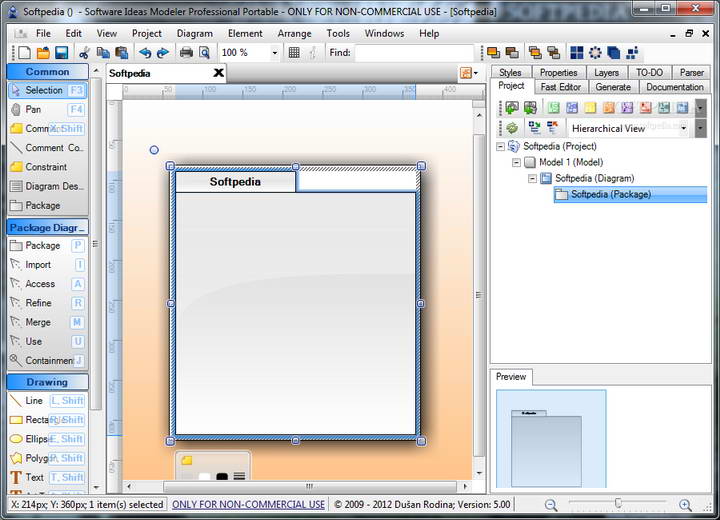Click the Find input field

(x=414, y=53)
